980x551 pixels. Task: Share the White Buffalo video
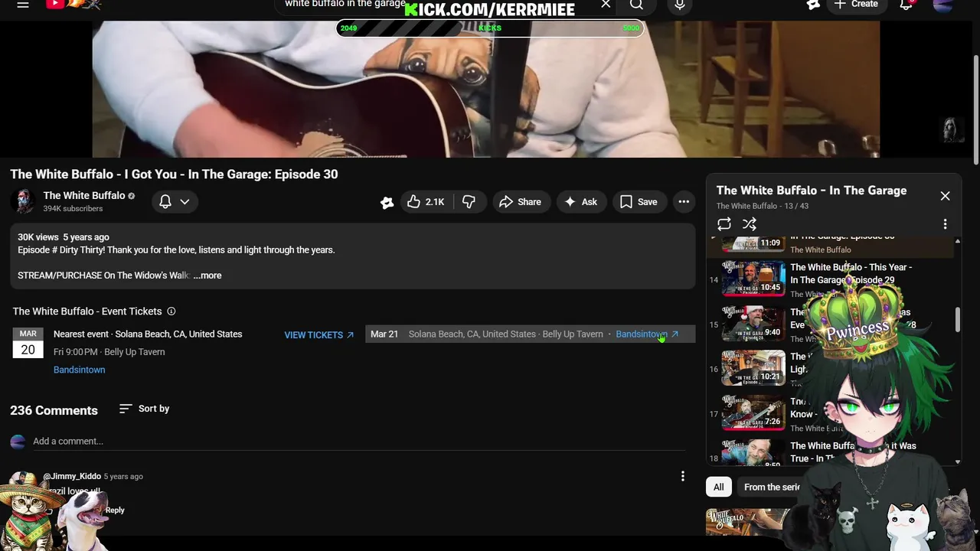(521, 202)
